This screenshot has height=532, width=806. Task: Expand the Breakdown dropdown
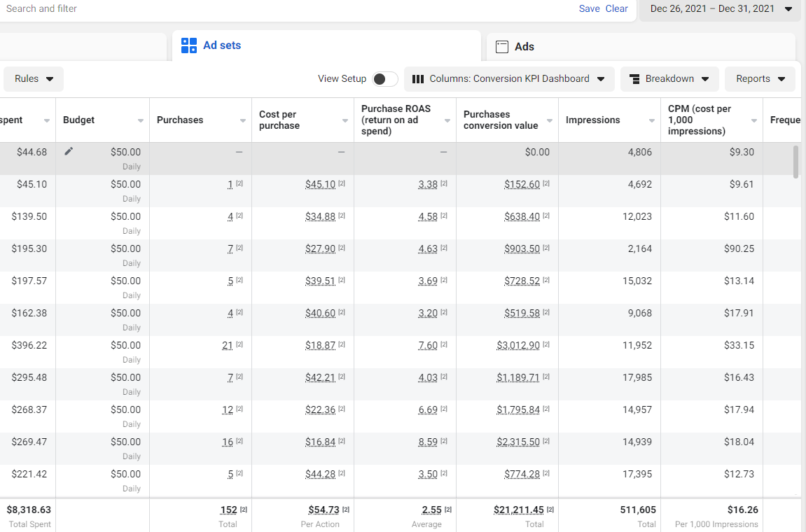click(x=669, y=78)
